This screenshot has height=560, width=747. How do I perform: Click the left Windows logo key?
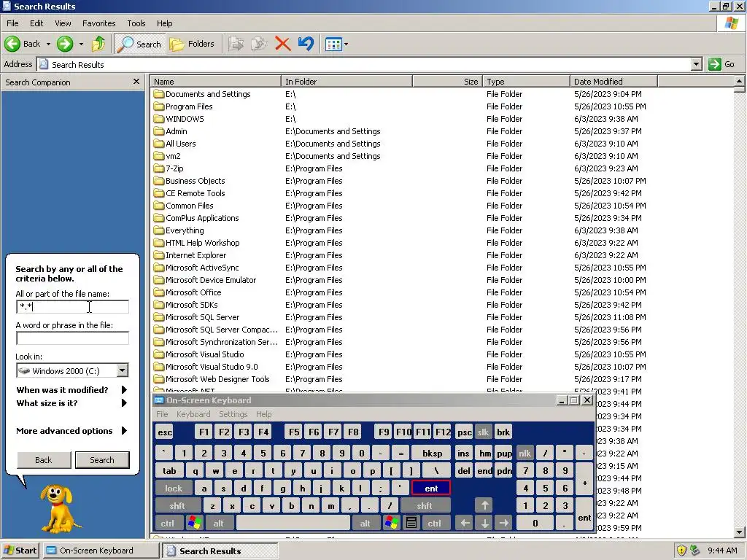point(194,523)
